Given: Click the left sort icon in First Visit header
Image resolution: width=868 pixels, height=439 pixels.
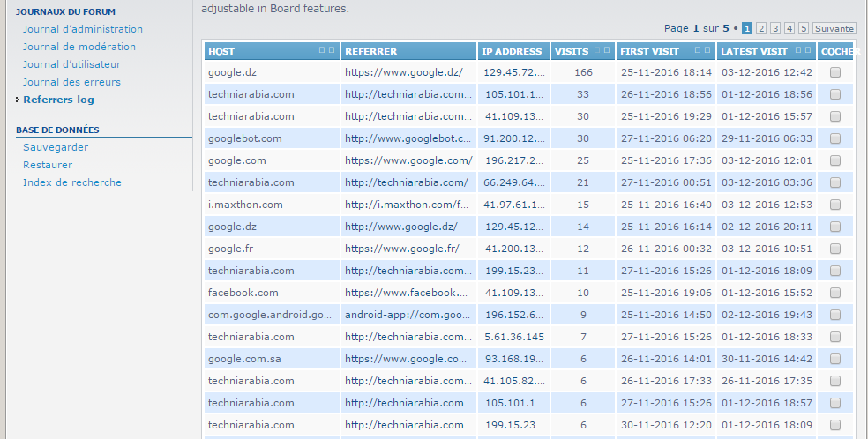Looking at the screenshot, I should pos(698,50).
